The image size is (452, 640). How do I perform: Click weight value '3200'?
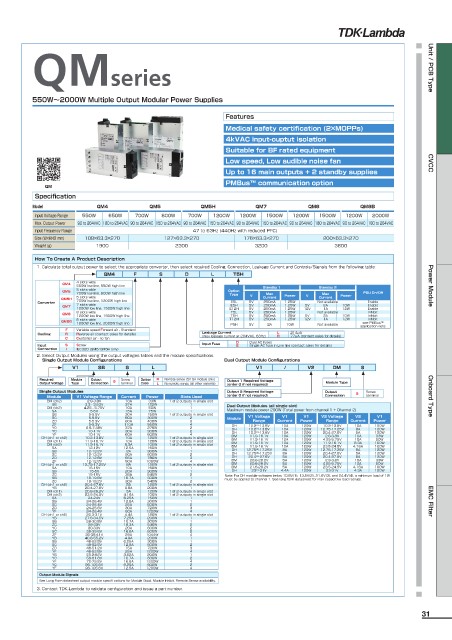point(261,246)
